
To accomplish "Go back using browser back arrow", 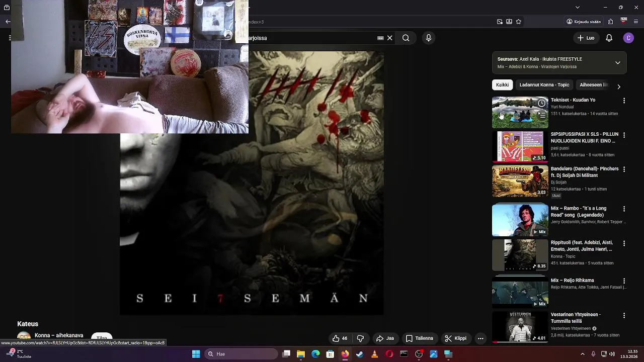I will point(8,21).
